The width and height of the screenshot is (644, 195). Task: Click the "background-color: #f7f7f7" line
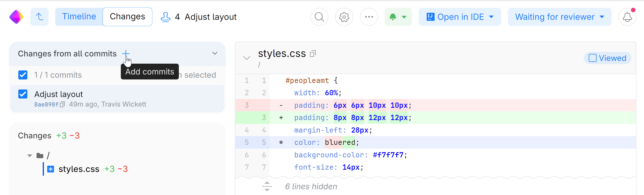[x=436, y=155]
